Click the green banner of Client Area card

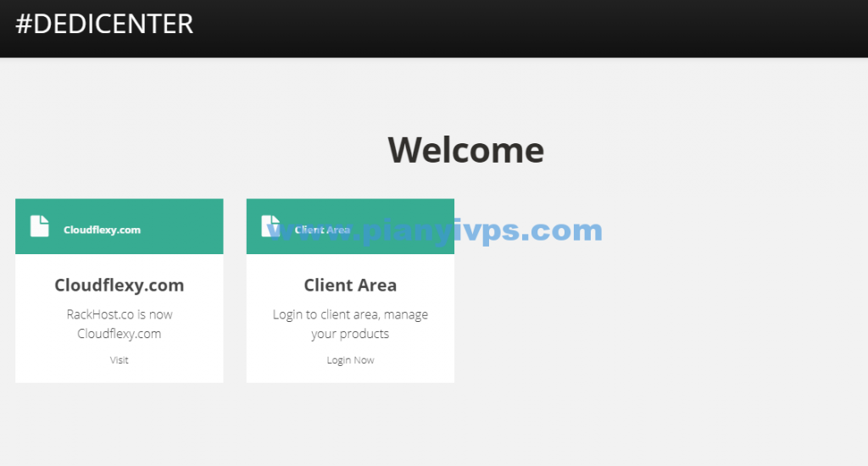tap(350, 226)
